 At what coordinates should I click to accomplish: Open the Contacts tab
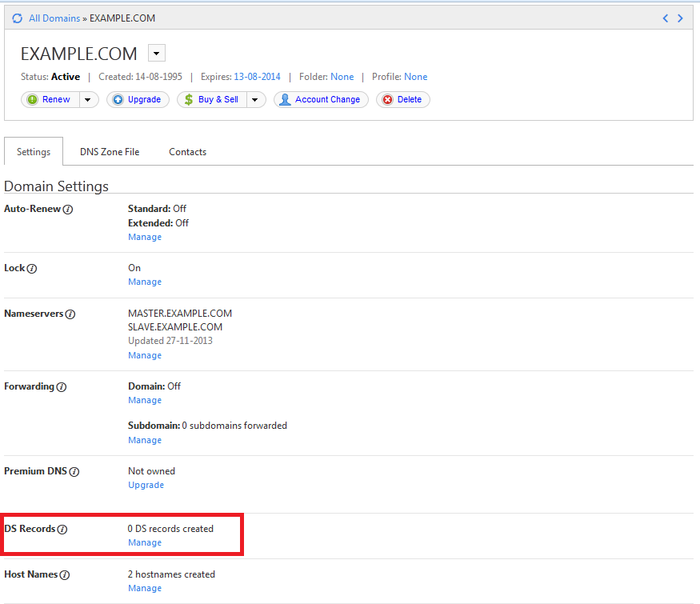click(187, 151)
